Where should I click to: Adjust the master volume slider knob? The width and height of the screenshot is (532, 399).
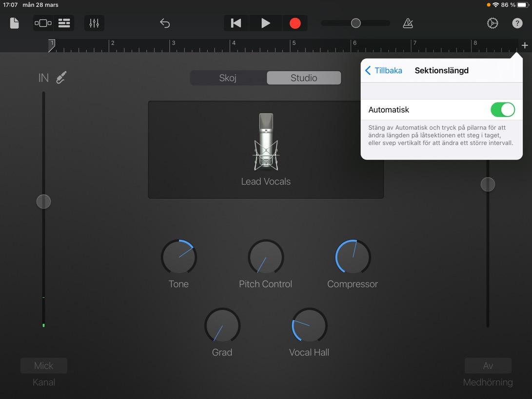pos(355,23)
